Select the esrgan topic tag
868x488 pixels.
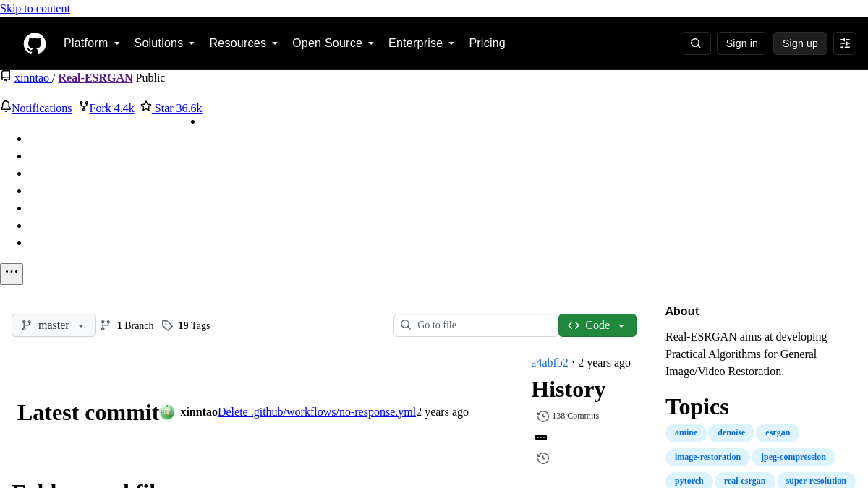(x=778, y=433)
